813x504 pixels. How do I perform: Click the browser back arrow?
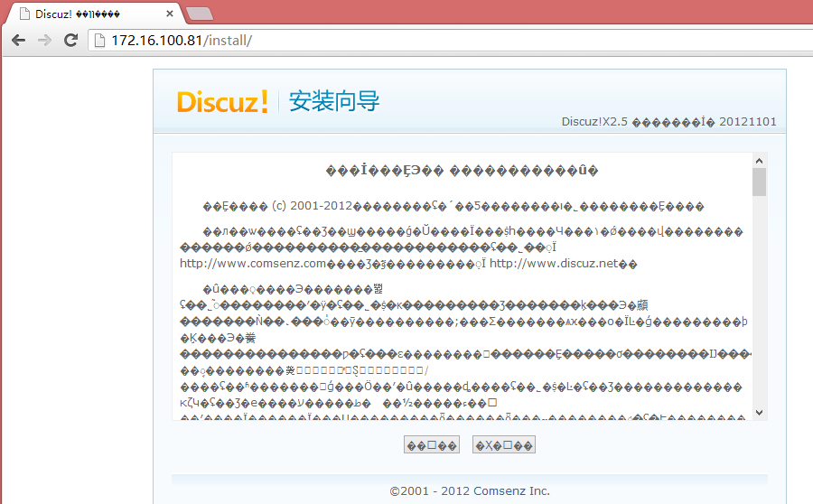point(19,41)
